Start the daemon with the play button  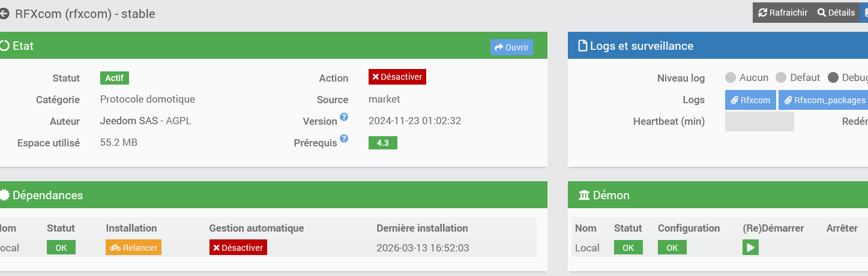pyautogui.click(x=750, y=247)
